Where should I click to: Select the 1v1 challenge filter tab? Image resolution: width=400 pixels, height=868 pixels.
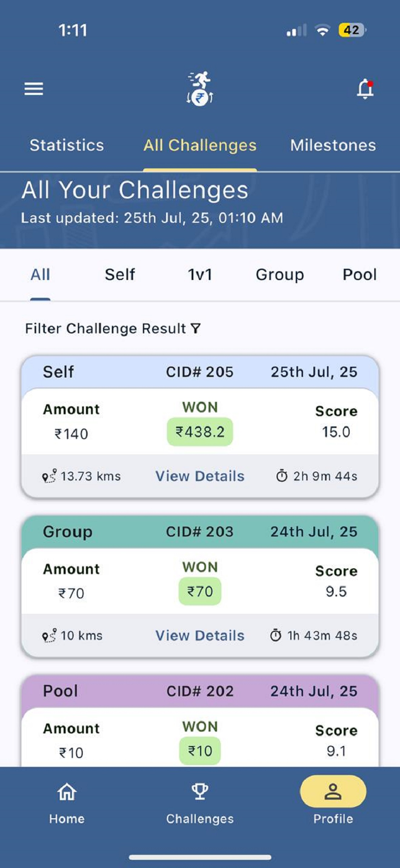[200, 274]
